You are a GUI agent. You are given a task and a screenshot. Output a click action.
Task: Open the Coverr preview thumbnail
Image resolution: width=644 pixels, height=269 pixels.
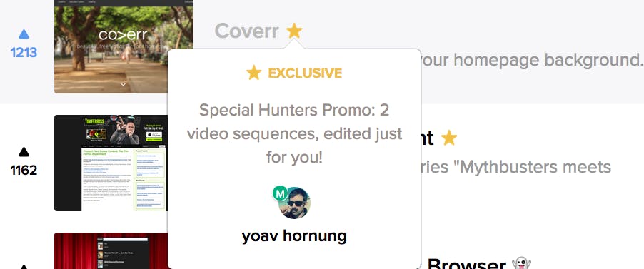coord(124,46)
